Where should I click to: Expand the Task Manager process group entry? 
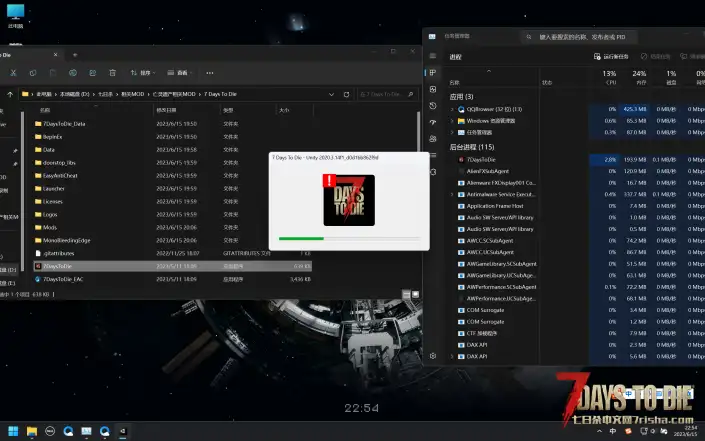[x=452, y=133]
